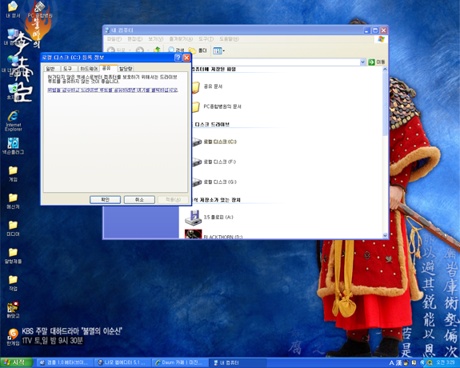Open Local Disk (F:) drive icon
The height and width of the screenshot is (368, 460).
tap(197, 162)
